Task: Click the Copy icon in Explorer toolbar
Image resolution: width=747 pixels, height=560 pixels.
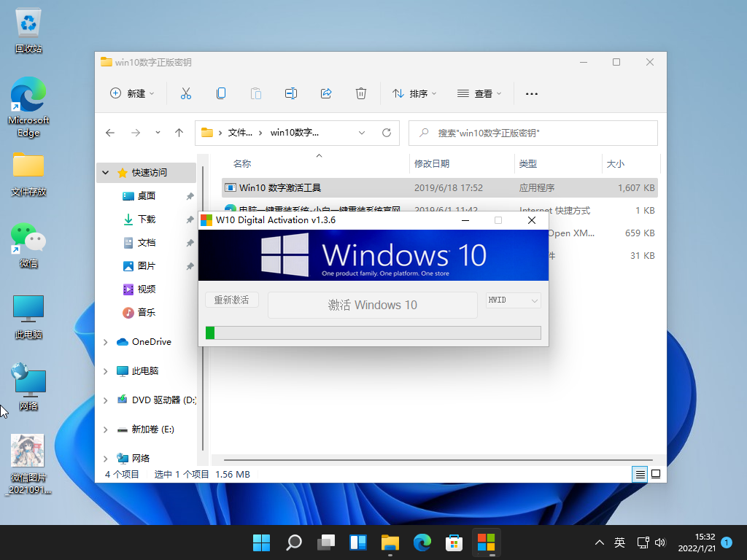Action: point(220,93)
